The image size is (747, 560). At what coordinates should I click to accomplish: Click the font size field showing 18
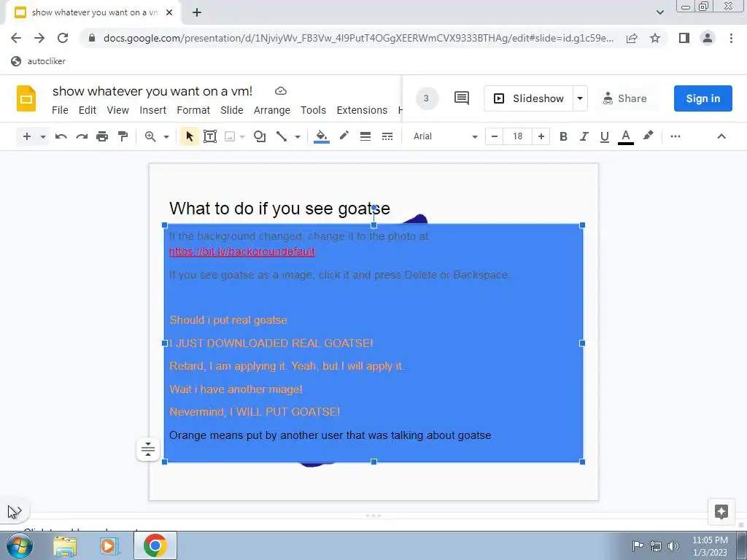coord(518,136)
